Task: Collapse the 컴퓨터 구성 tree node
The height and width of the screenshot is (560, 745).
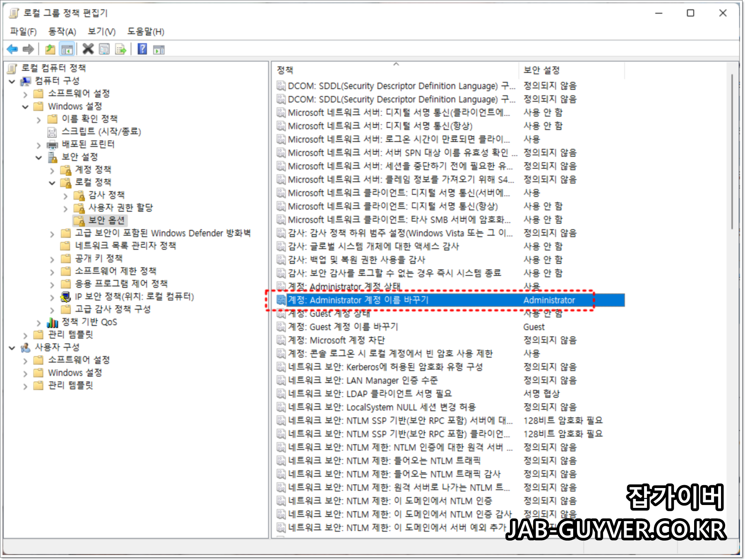Action: click(x=12, y=81)
